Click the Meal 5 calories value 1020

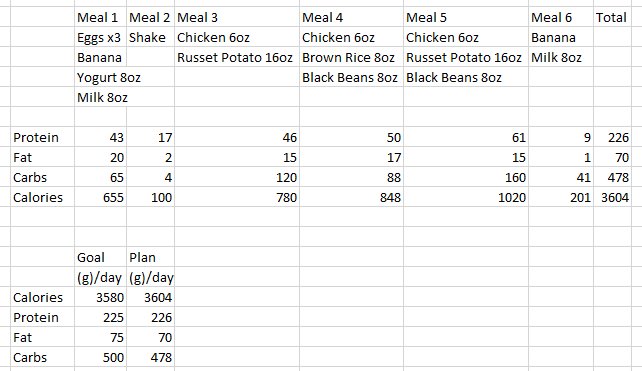[466, 197]
